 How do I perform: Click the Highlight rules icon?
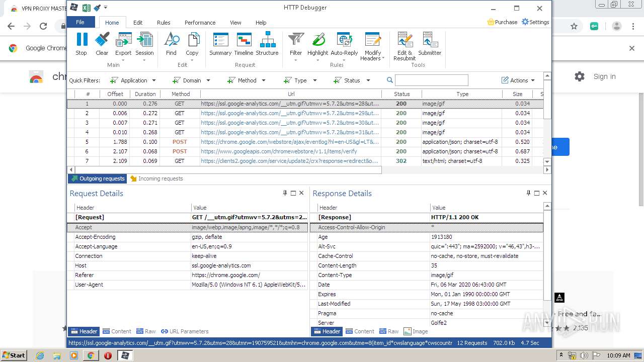tap(317, 39)
